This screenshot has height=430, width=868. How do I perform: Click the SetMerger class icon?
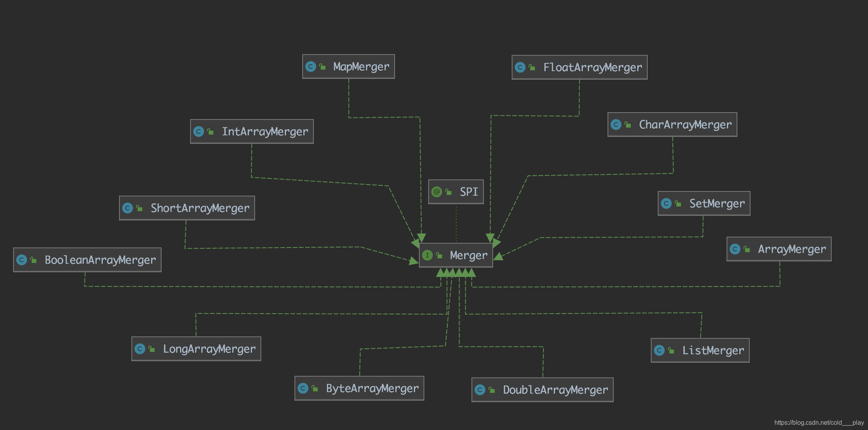pos(666,203)
